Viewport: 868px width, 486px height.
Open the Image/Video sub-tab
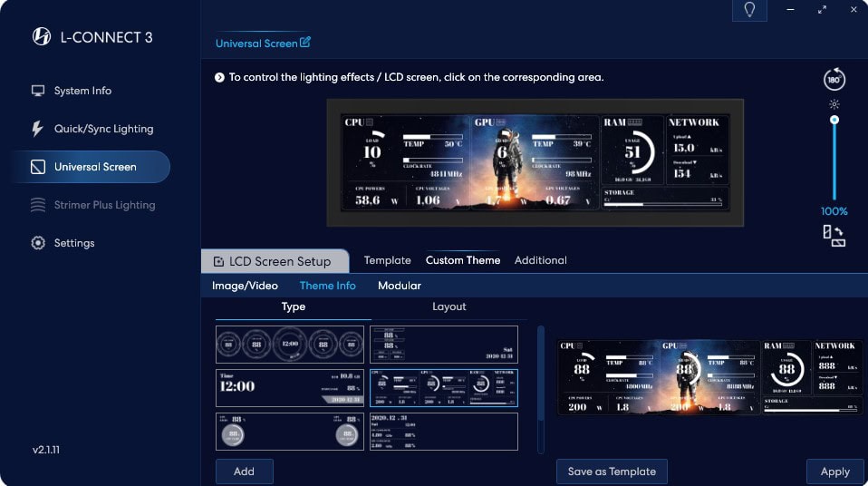click(245, 286)
